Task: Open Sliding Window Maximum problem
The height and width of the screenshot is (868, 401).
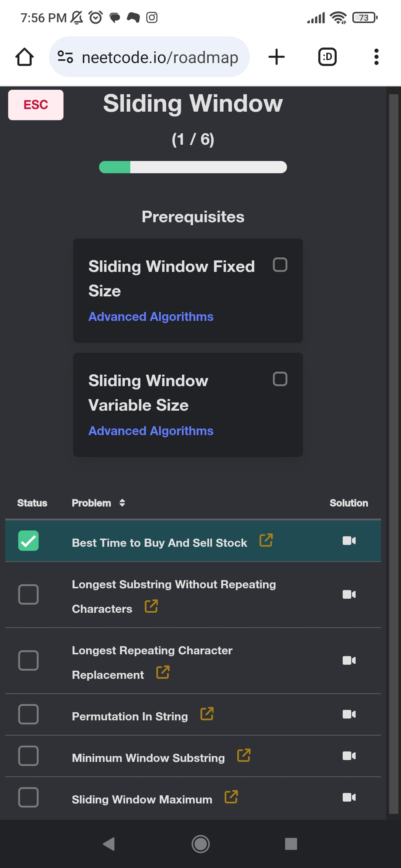Action: pyautogui.click(x=142, y=799)
